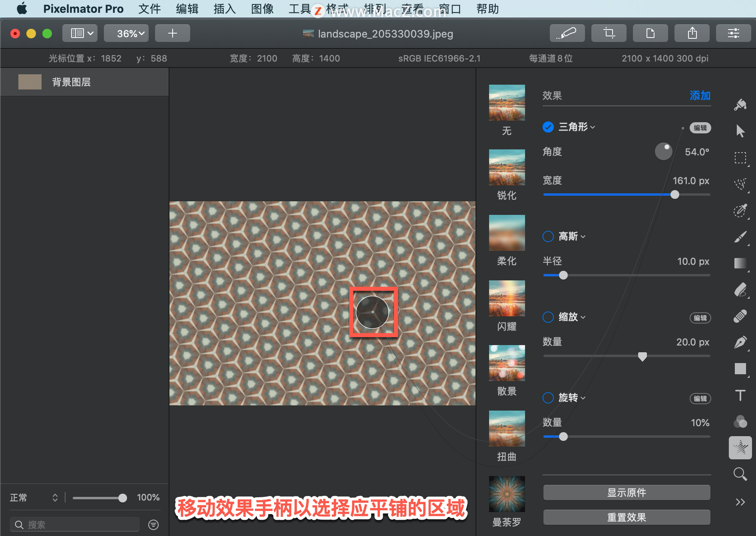
Task: Select the Paint brush tool
Action: 740,237
